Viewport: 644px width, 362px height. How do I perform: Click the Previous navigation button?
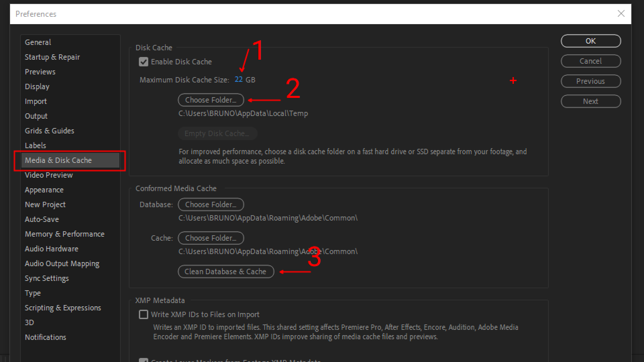tap(591, 81)
